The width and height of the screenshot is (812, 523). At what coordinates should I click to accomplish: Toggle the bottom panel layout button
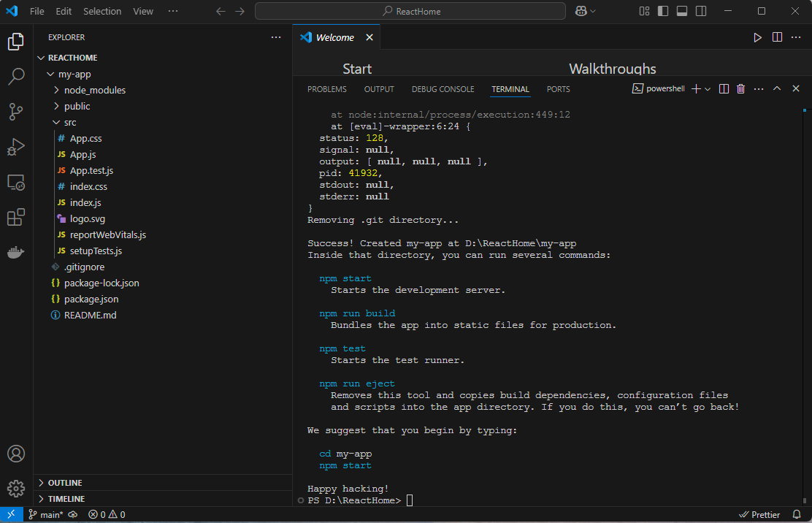(x=682, y=12)
